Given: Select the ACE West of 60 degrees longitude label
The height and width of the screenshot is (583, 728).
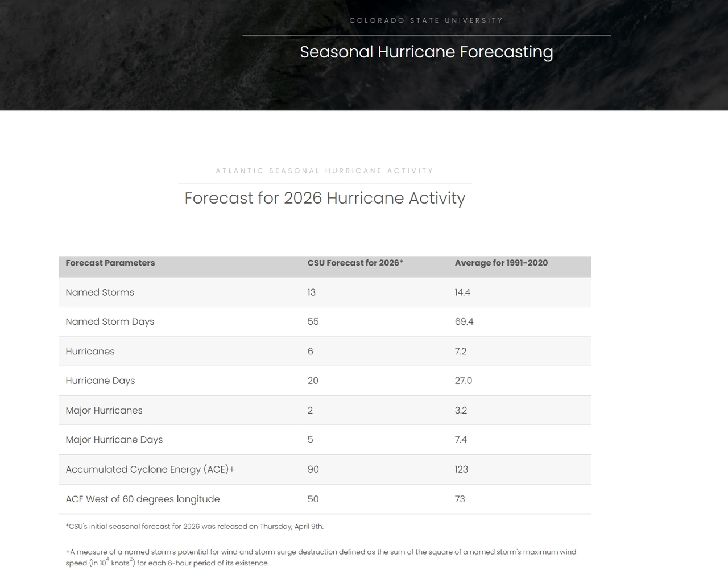Looking at the screenshot, I should click(143, 499).
